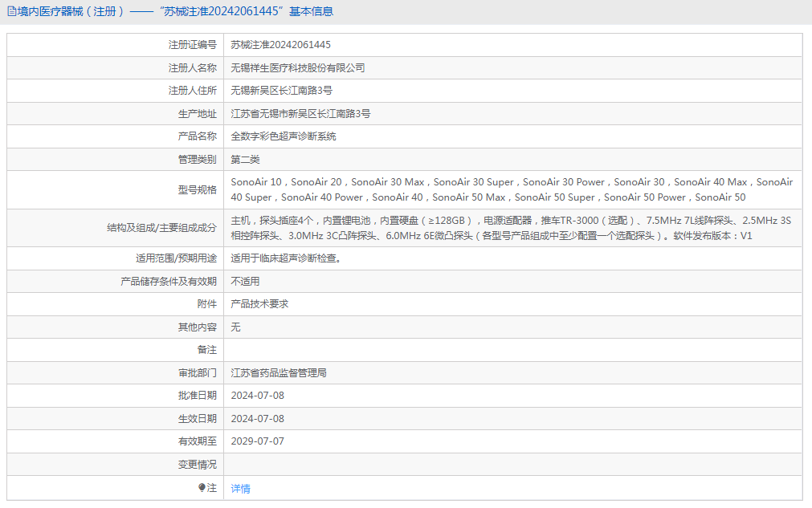
Task: Click registration number 苏械注准20242061445 value
Action: tap(280, 45)
